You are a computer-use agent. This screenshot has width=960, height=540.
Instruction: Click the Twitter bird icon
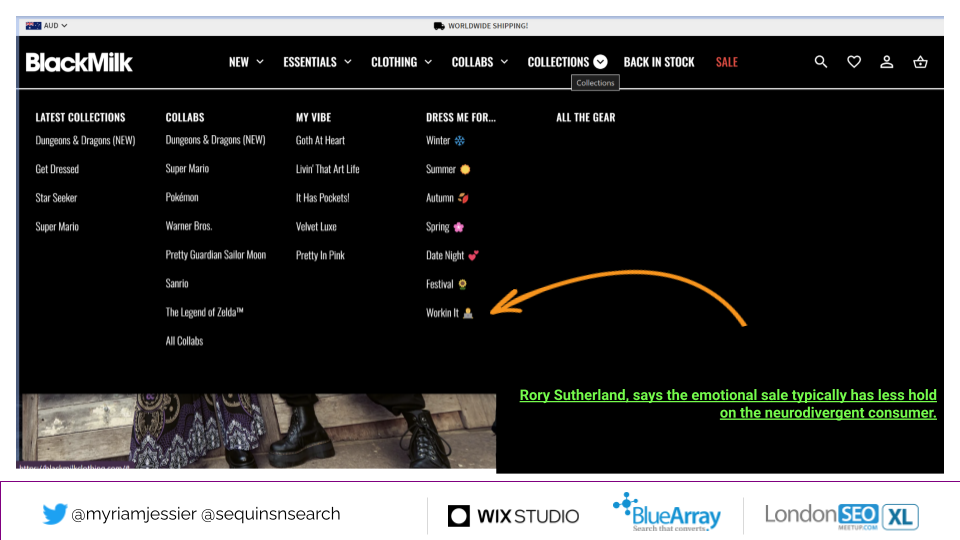click(54, 514)
